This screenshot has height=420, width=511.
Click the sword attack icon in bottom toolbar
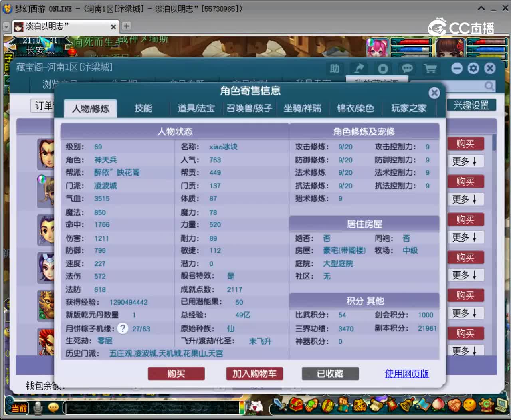[280, 406]
